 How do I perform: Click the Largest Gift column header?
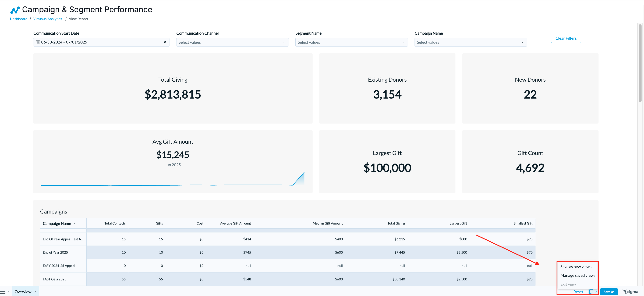point(458,223)
